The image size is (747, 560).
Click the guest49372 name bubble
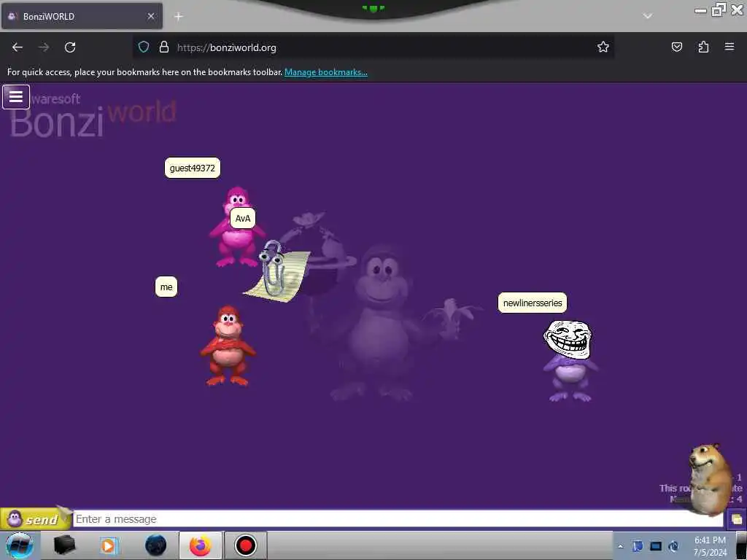pyautogui.click(x=193, y=168)
